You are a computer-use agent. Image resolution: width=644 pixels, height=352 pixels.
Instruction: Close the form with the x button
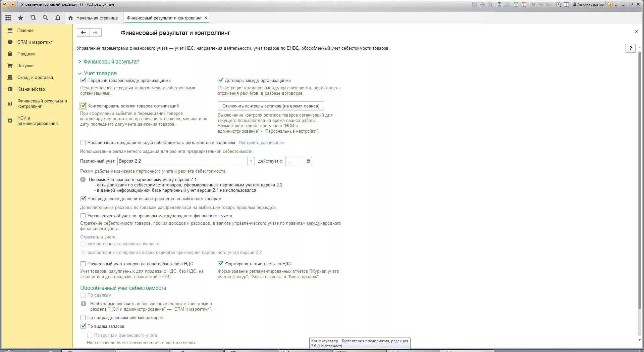636,31
